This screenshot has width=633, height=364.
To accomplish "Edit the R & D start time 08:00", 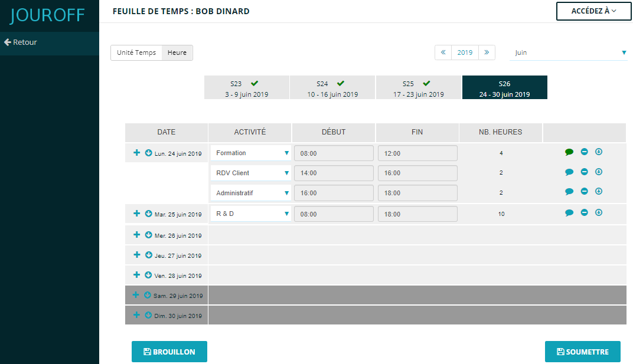I will [x=334, y=214].
